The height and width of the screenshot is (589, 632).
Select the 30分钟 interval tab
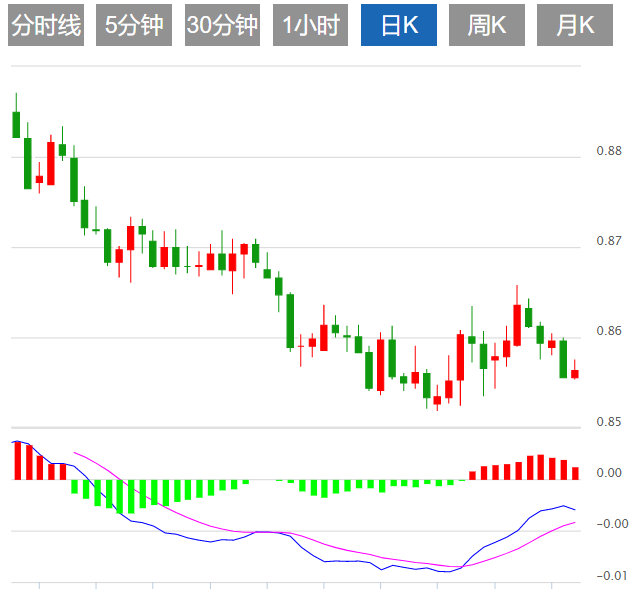(222, 25)
